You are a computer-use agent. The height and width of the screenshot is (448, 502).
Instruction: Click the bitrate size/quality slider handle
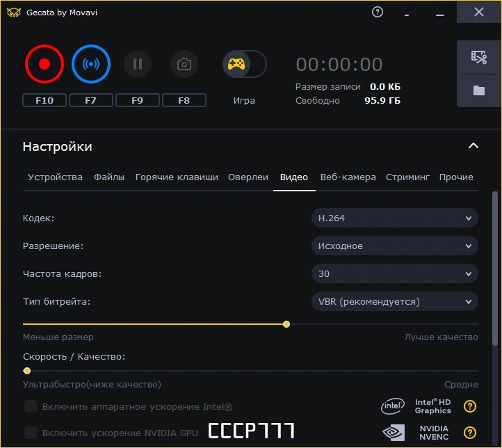tap(286, 324)
